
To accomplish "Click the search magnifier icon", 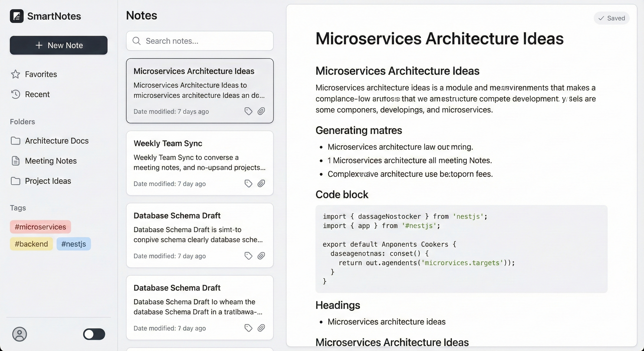I will click(x=137, y=41).
